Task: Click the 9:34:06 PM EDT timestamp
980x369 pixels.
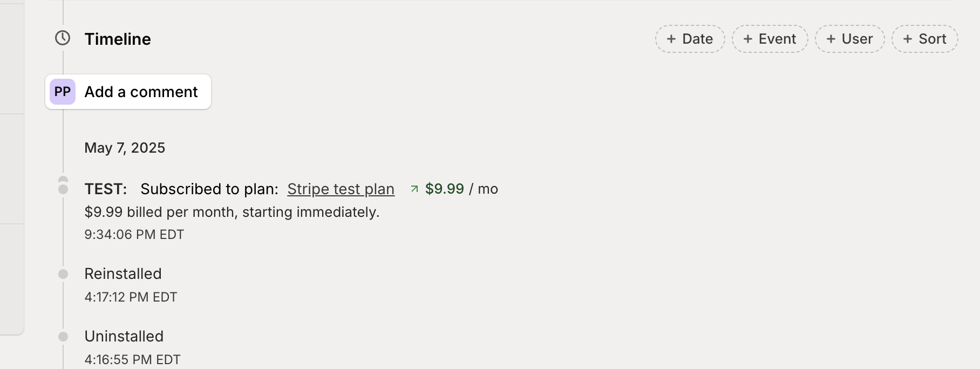Action: click(x=134, y=235)
